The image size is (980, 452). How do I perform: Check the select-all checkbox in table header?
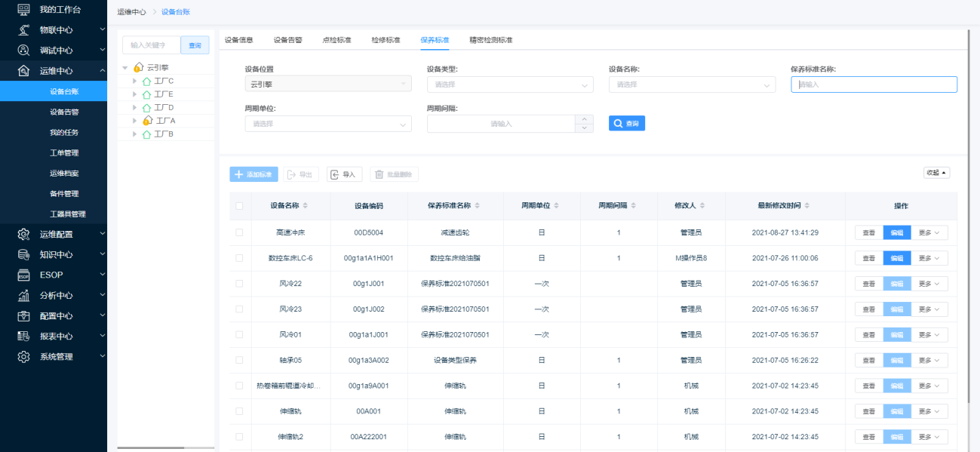point(239,205)
